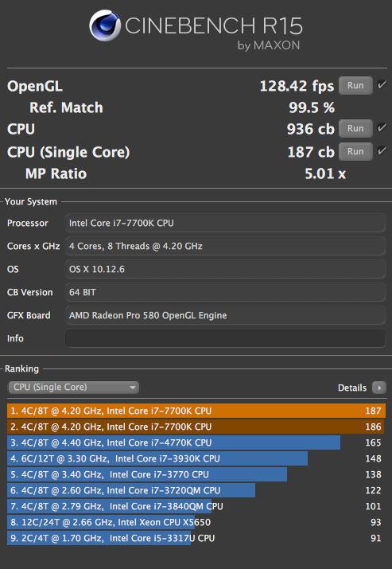
Task: Run the OpenGL benchmark test
Action: click(x=355, y=86)
